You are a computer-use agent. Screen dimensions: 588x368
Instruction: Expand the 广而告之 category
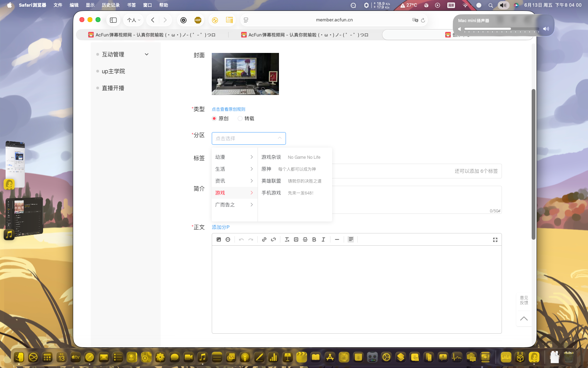tap(234, 205)
